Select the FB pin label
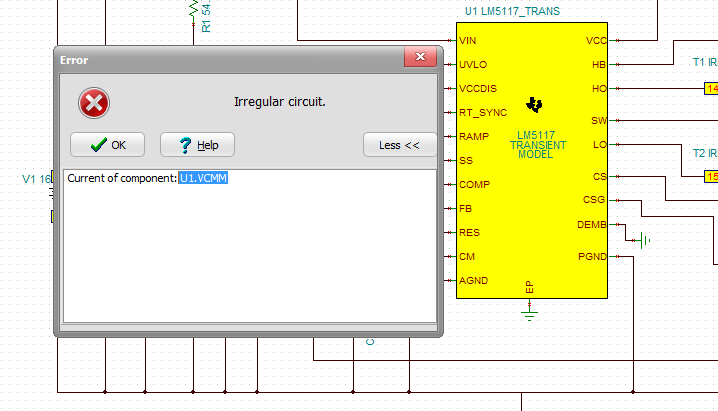Image resolution: width=718 pixels, height=411 pixels. coord(465,209)
